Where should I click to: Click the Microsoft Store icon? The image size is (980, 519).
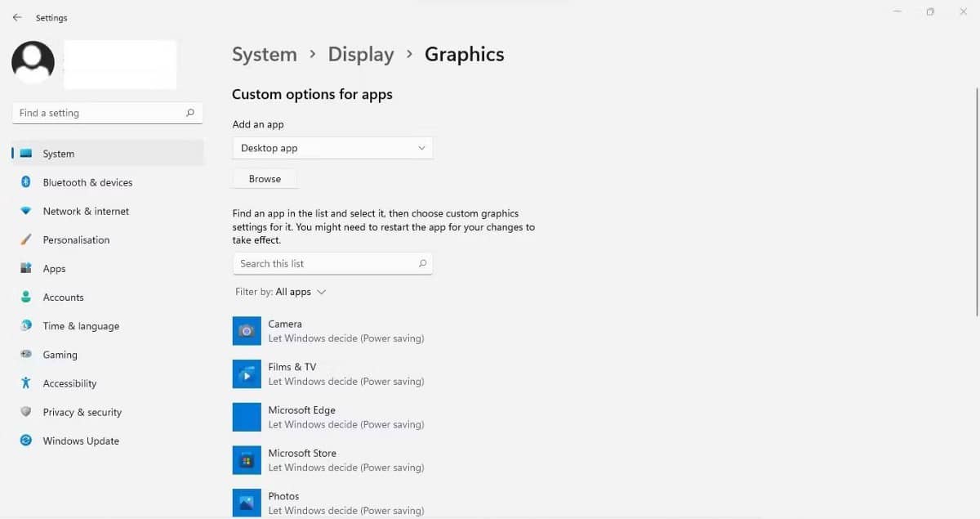pyautogui.click(x=247, y=459)
